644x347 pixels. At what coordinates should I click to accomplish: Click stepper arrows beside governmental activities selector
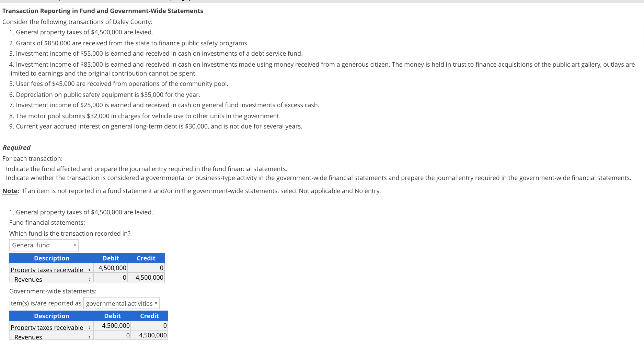(x=156, y=303)
